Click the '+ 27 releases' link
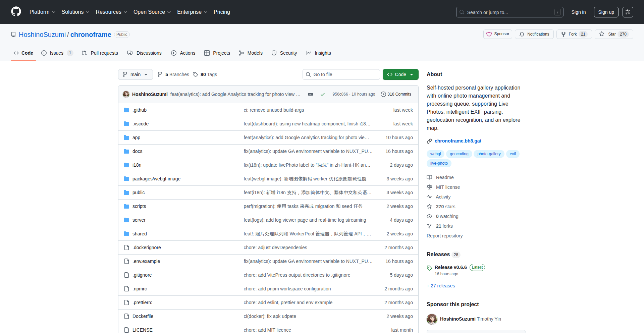 pyautogui.click(x=441, y=286)
